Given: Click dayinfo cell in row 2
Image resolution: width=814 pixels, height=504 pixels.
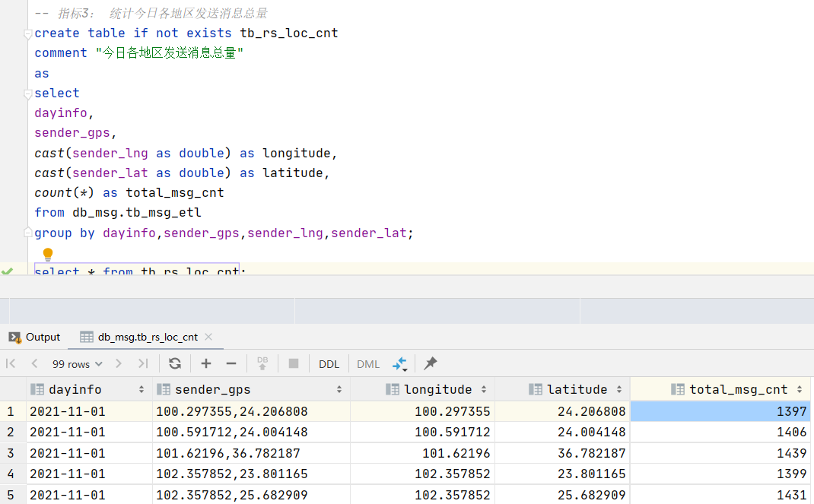Looking at the screenshot, I should [x=89, y=432].
